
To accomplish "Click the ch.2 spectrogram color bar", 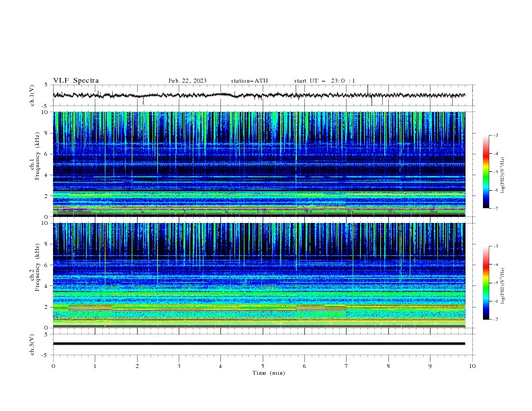I will click(x=486, y=283).
